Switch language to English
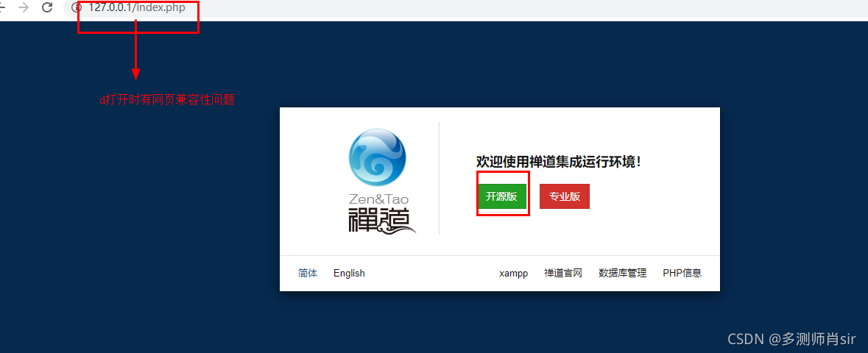 tap(349, 274)
